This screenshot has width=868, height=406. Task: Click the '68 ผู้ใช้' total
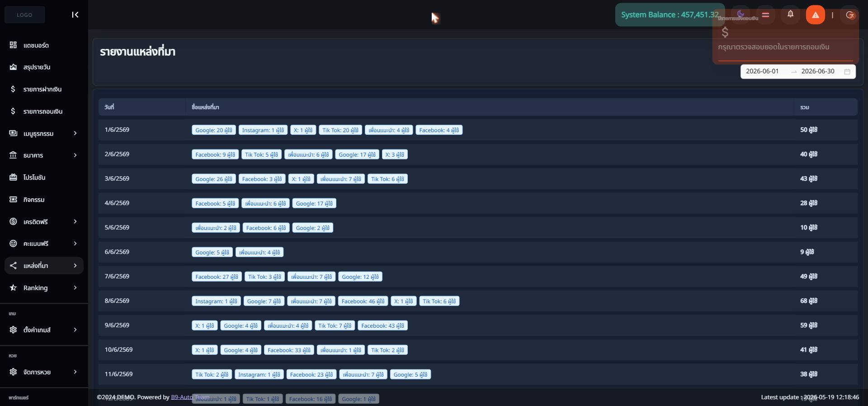[x=809, y=301]
